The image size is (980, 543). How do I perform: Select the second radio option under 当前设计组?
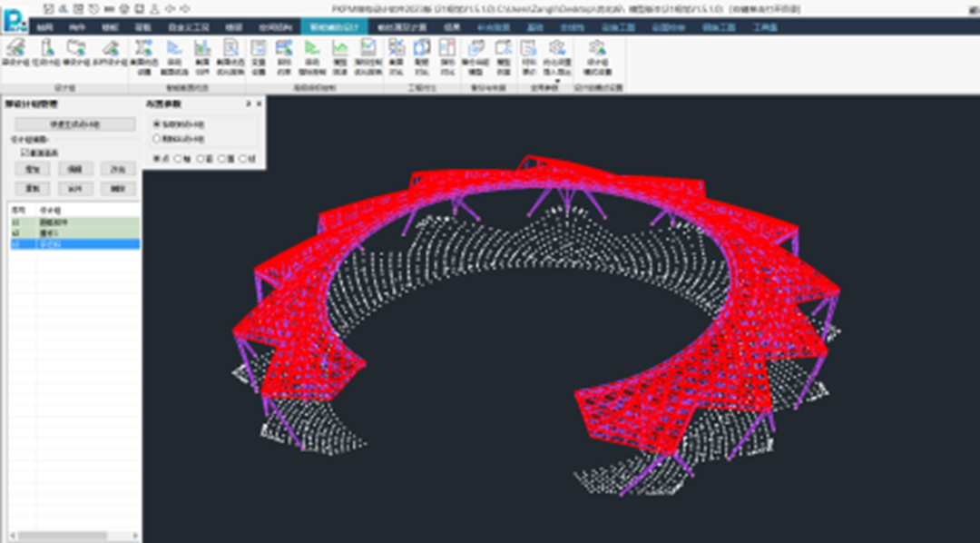click(x=156, y=139)
